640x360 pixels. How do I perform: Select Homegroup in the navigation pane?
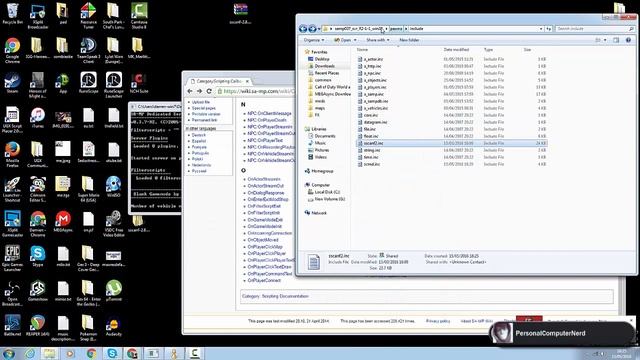pyautogui.click(x=322, y=171)
